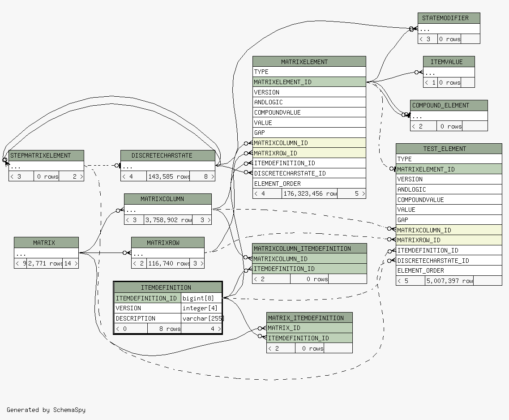This screenshot has width=509, height=420.
Task: Open the MATRIXELEMENT table header
Action: point(309,62)
